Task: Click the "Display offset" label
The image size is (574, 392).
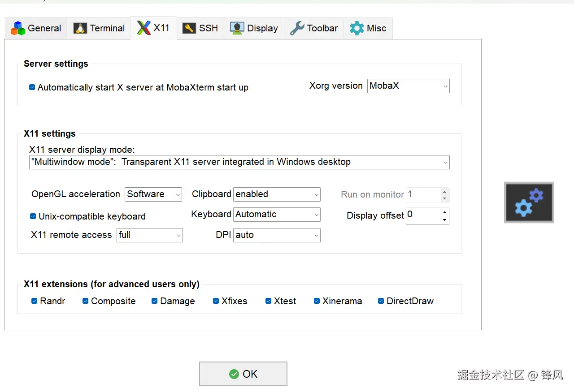Action: [375, 215]
